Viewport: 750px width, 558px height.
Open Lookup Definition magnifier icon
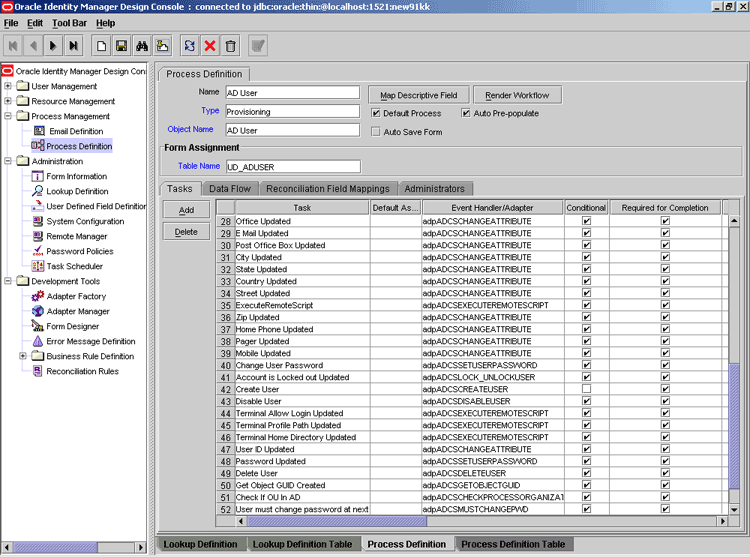pos(37,191)
